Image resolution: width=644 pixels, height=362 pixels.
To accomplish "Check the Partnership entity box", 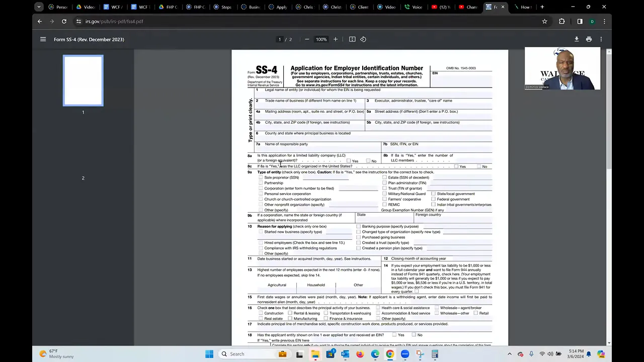I will [261, 183].
